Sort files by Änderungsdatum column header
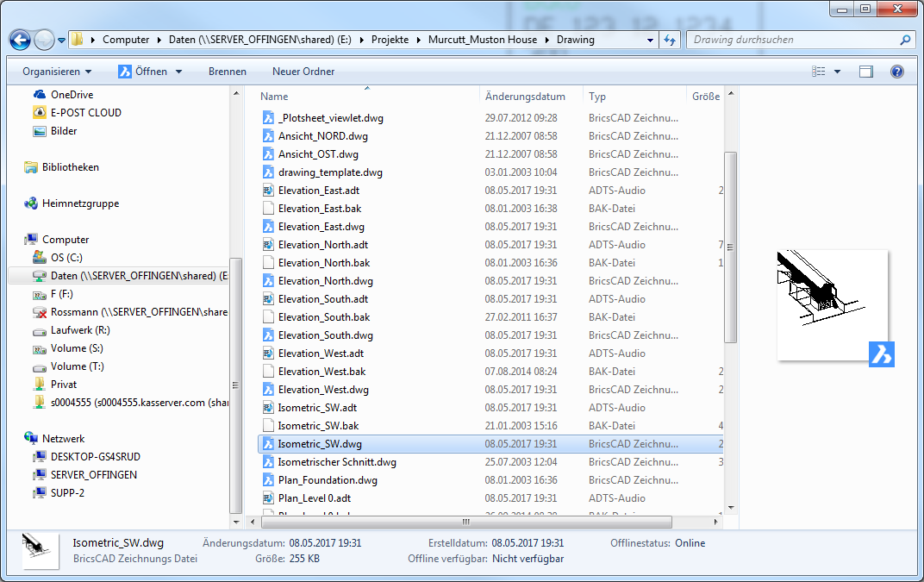This screenshot has width=924, height=582. [x=525, y=97]
